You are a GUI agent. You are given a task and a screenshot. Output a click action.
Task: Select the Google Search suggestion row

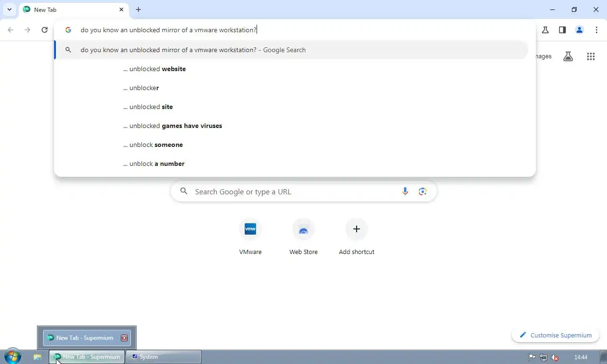coord(291,50)
